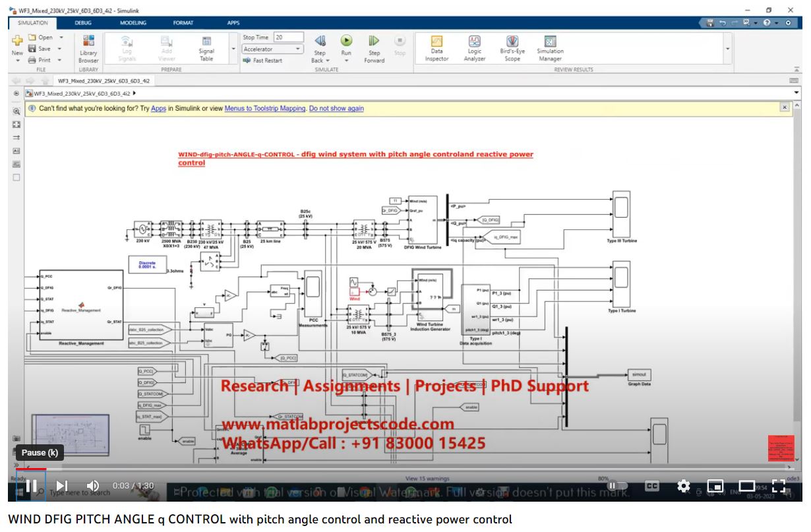The height and width of the screenshot is (532, 811).
Task: Launch the Logic Analyzer
Action: (474, 47)
